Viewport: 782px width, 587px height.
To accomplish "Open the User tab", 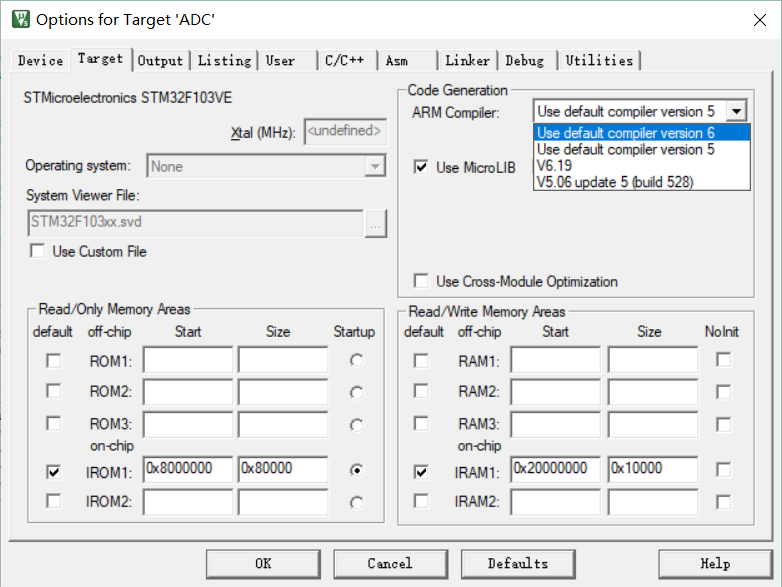I will tap(288, 61).
